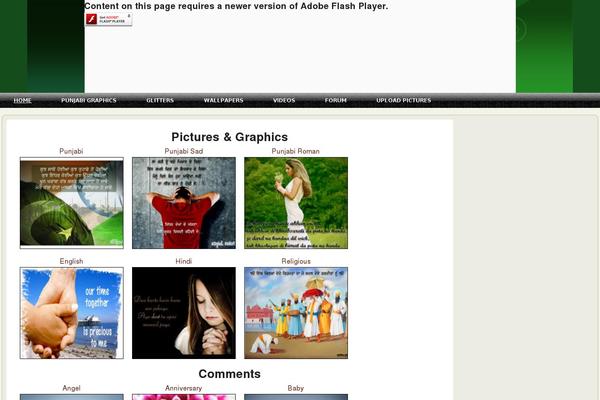The width and height of the screenshot is (600, 400).
Task: Open the Punjabi Roman woman in white thumbnail
Action: [x=296, y=203]
